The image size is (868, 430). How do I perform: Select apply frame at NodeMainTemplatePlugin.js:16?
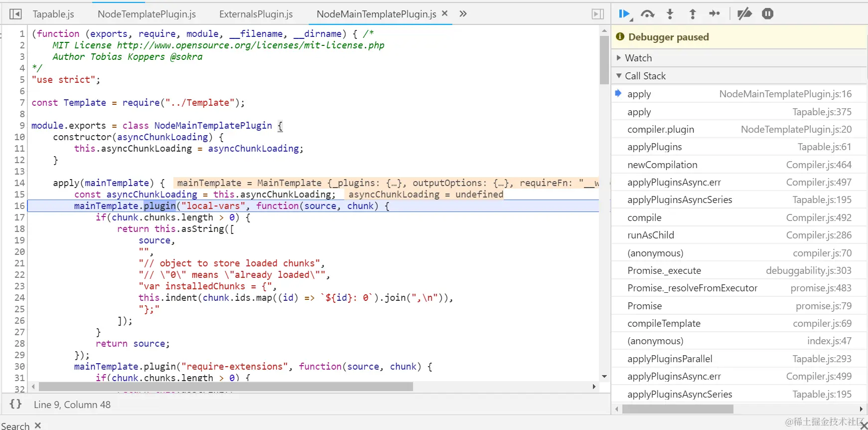pyautogui.click(x=739, y=94)
